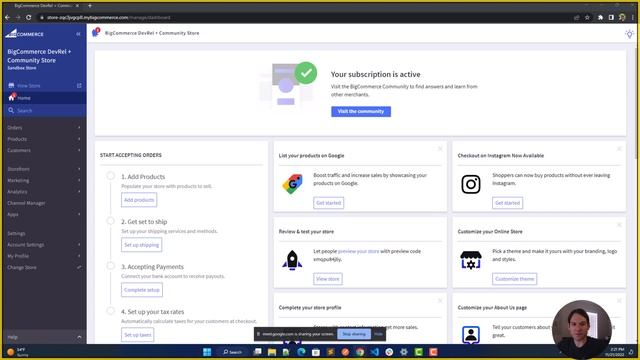The width and height of the screenshot is (640, 360).
Task: Toggle the Set up your tax rates circle
Action: (x=111, y=311)
